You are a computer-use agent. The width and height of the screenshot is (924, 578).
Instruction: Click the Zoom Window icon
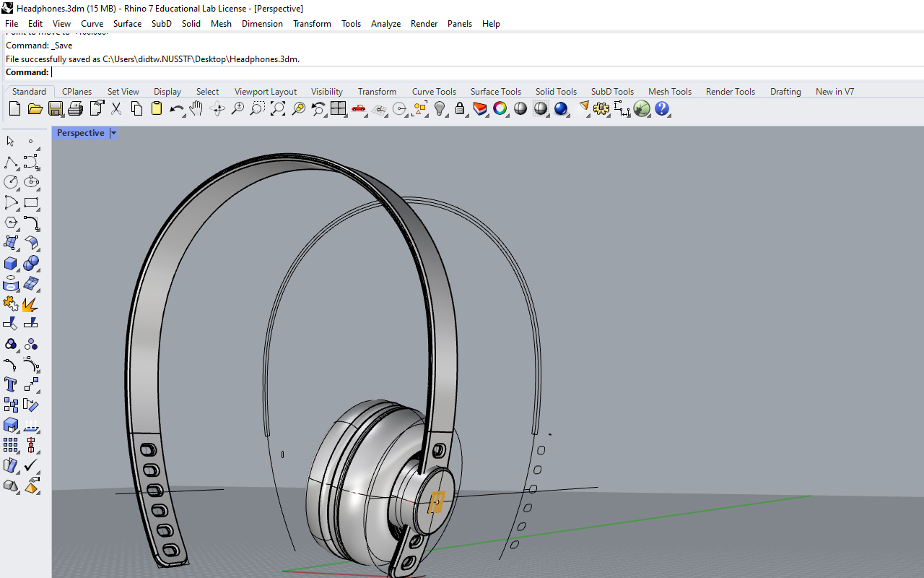tap(258, 109)
